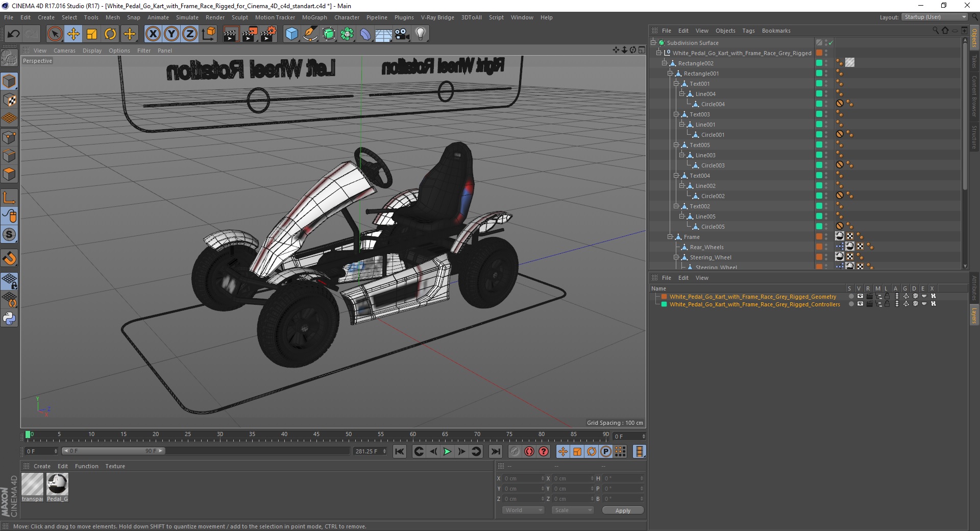The height and width of the screenshot is (531, 980).
Task: Switch to Points mode
Action: [x=9, y=137]
